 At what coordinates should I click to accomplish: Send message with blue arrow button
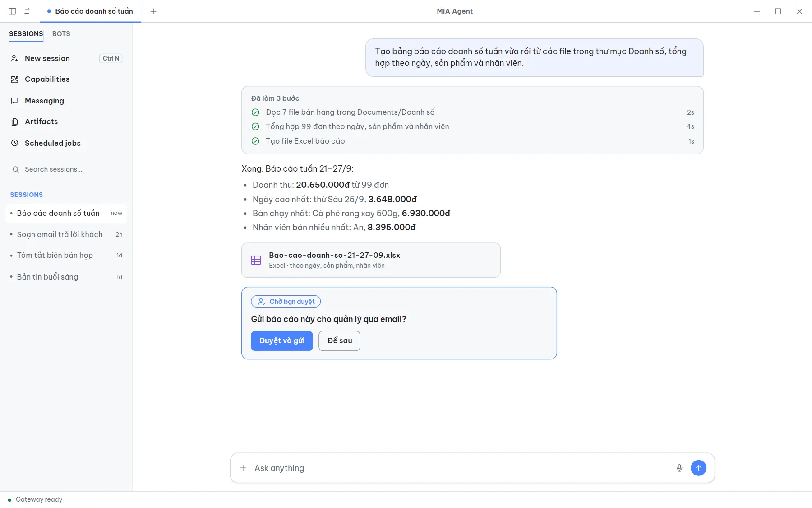coord(698,468)
